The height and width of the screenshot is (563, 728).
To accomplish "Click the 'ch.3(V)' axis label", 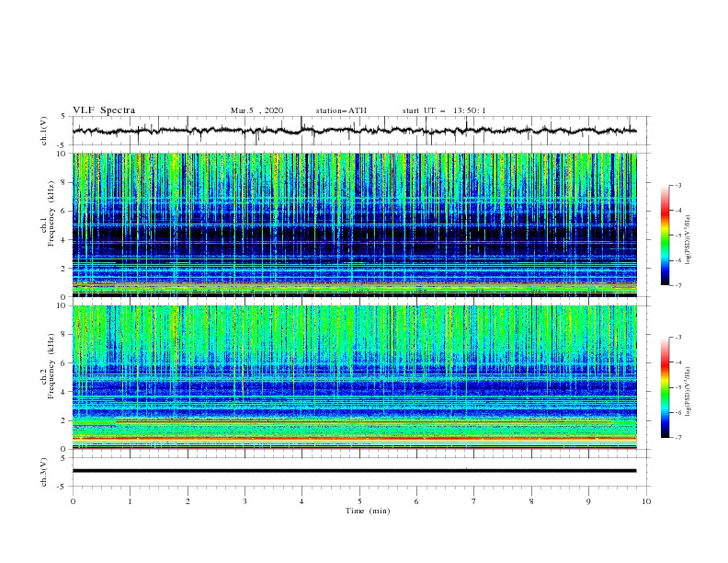I will coord(44,472).
